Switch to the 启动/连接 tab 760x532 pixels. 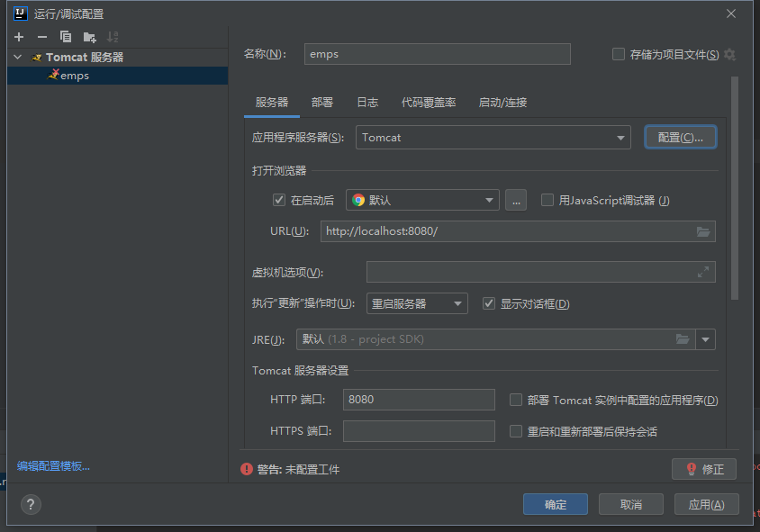tap(502, 103)
